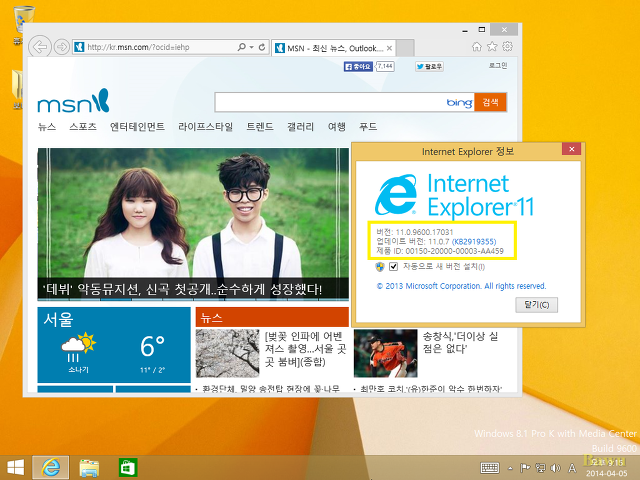Open Favorites star icon
Screen dimensions: 640x480
492,47
